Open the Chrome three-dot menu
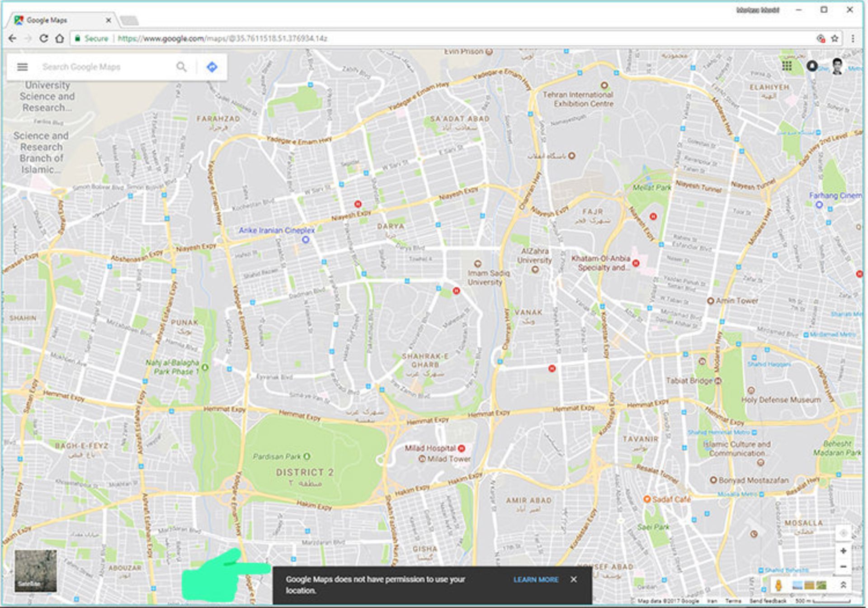This screenshot has width=868, height=608. pos(853,38)
